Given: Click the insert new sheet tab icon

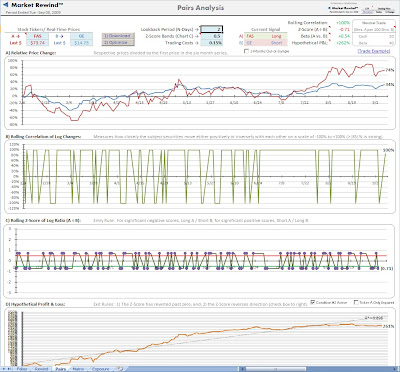Looking at the screenshot, I should click(x=121, y=369).
